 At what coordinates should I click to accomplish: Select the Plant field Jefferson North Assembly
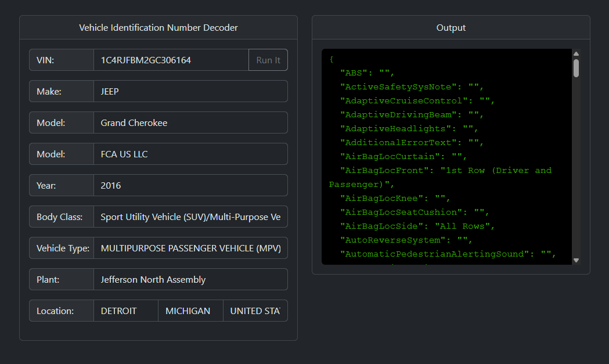[190, 280]
